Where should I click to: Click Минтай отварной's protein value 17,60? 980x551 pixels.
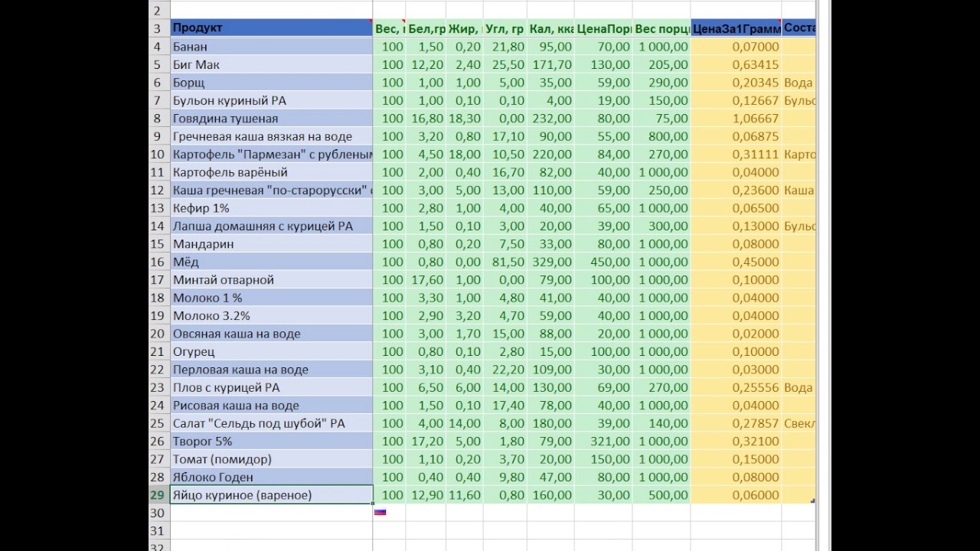(x=426, y=280)
